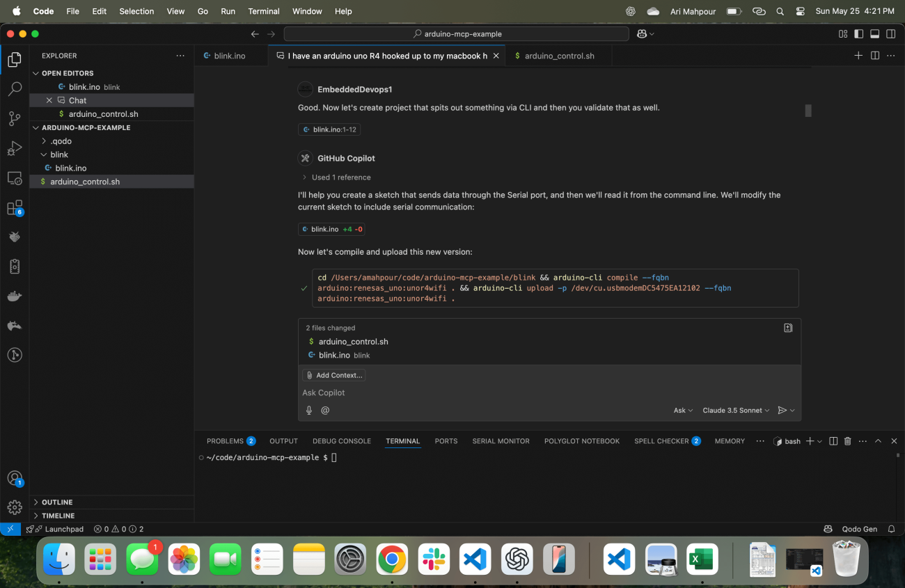Open the blink.ino +4 -0 edit chip
The image size is (905, 588).
click(331, 229)
